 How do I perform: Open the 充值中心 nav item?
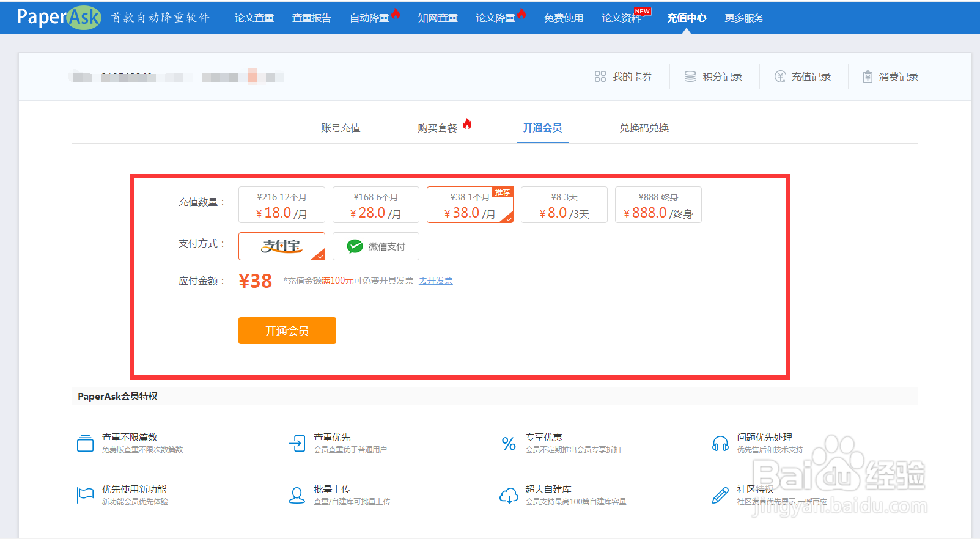coord(687,18)
